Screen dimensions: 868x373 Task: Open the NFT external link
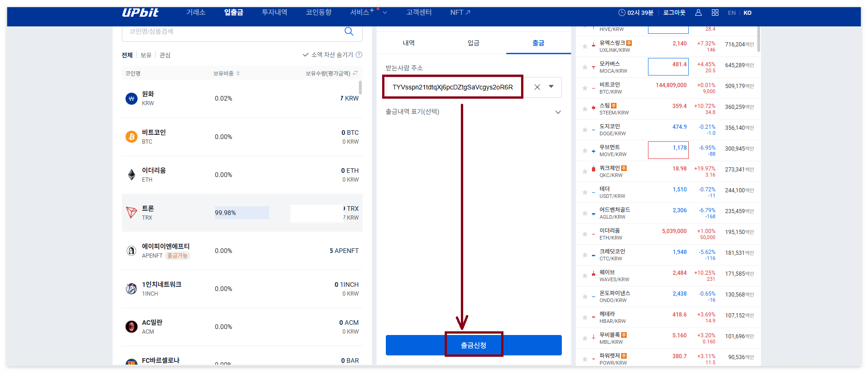tap(460, 13)
